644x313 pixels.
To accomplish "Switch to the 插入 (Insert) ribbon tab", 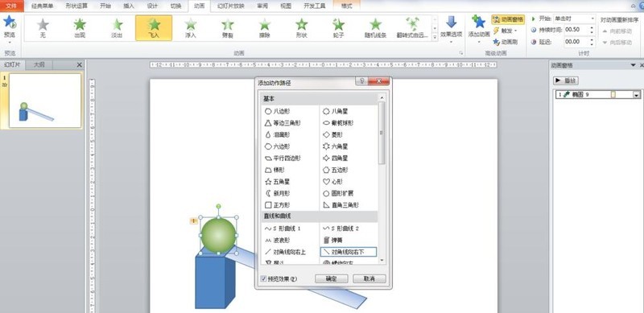I will coord(129,6).
